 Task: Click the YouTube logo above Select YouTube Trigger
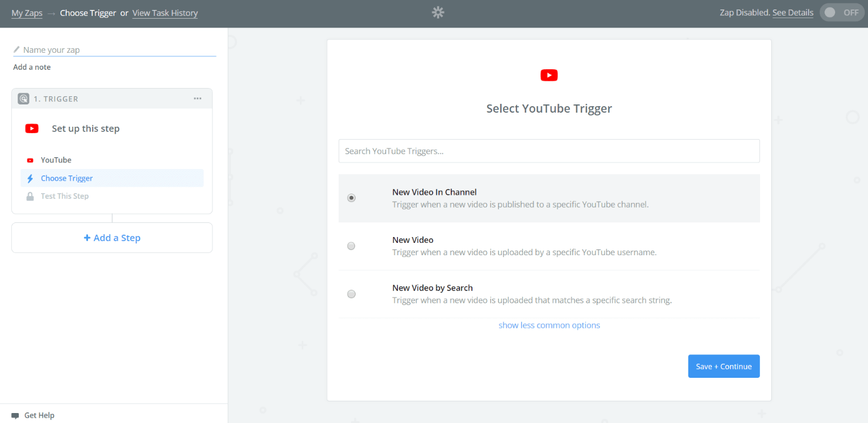(x=549, y=75)
